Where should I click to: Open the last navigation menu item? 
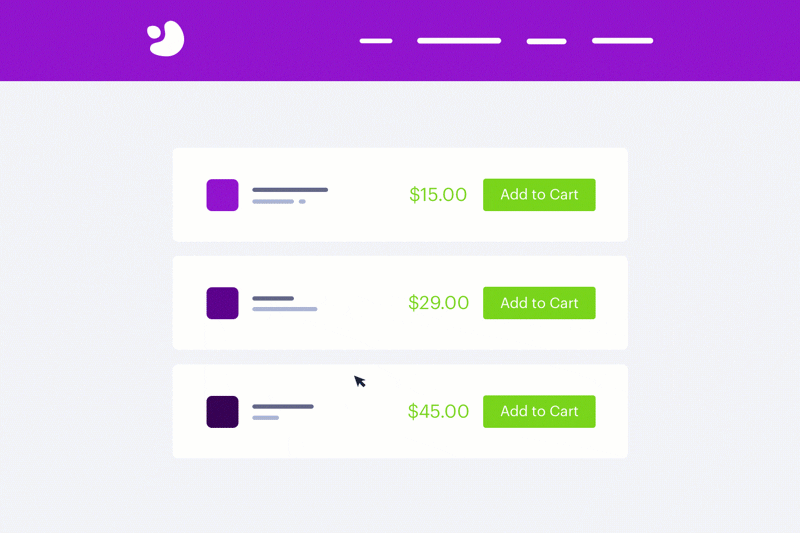point(622,41)
